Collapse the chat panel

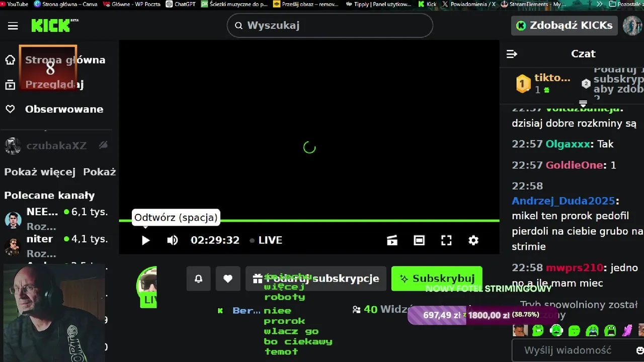[512, 54]
